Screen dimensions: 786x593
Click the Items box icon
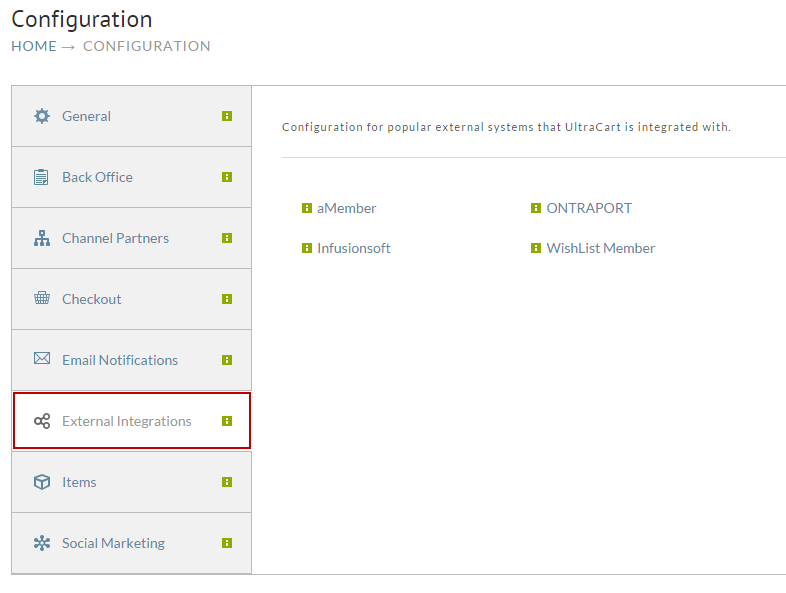click(x=42, y=482)
